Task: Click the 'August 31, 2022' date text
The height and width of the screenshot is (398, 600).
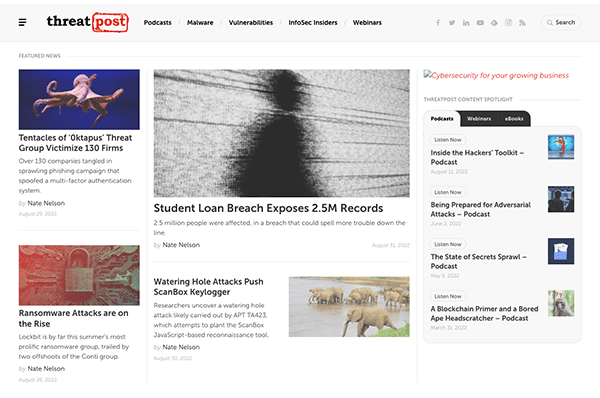Action: tap(391, 245)
